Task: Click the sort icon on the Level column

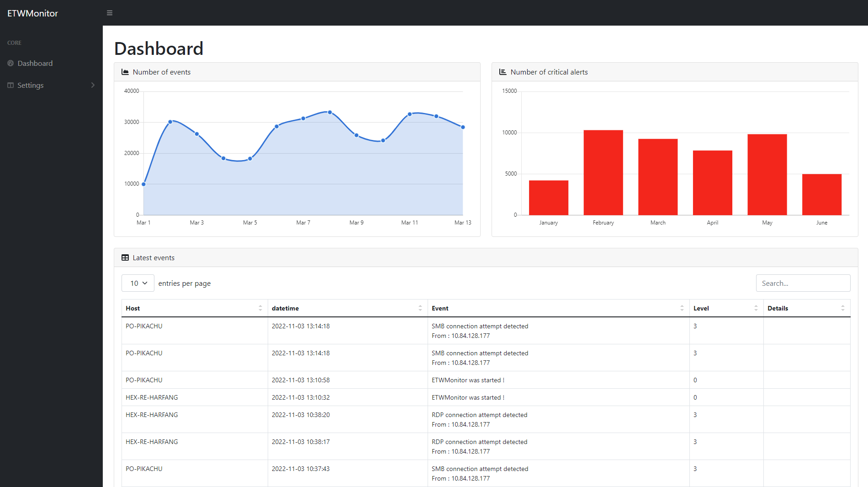Action: [x=756, y=308]
